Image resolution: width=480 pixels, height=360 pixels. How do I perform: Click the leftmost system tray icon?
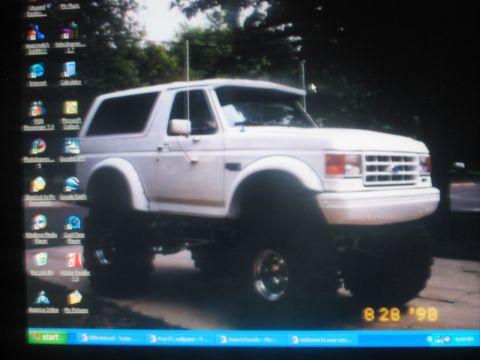coord(430,340)
